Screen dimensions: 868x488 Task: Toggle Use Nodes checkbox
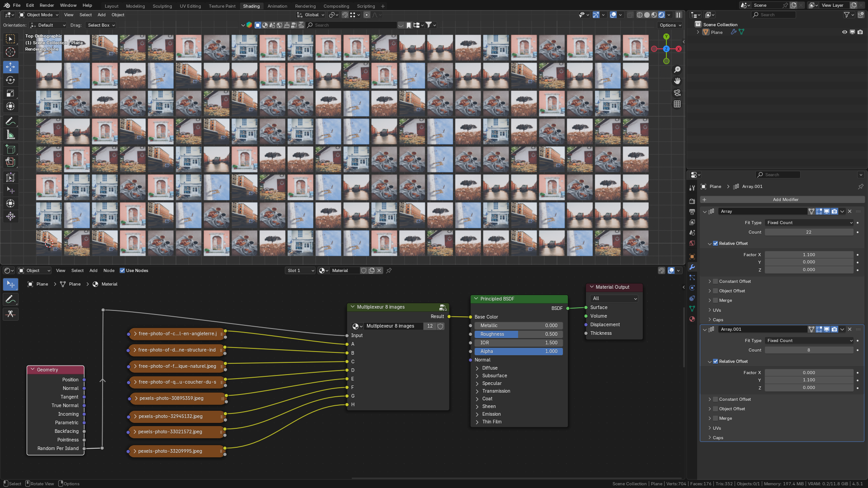click(x=122, y=271)
